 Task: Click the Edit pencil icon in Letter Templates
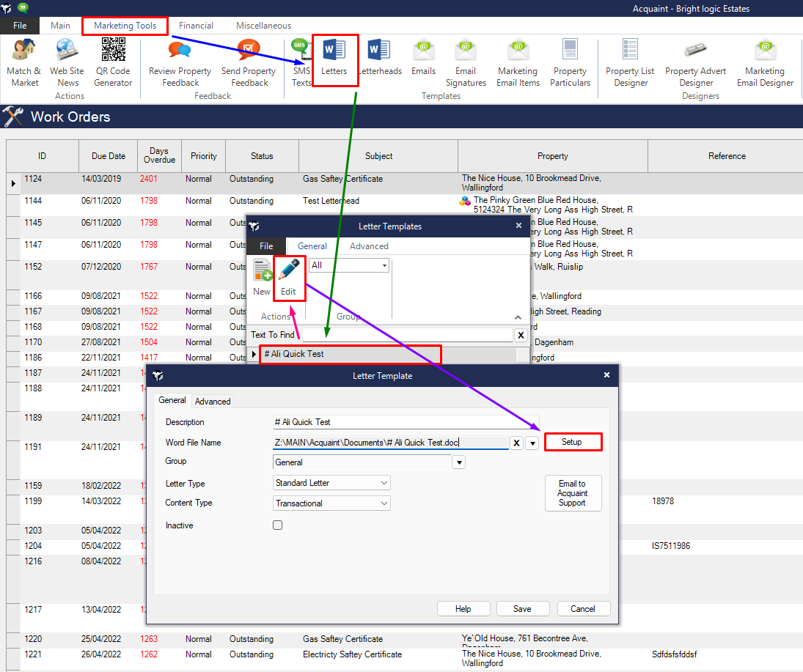pos(288,278)
